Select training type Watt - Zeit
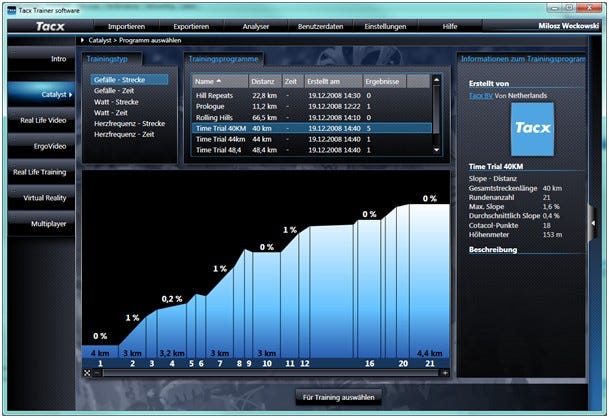Screen dimensions: 609x418 (x=111, y=113)
